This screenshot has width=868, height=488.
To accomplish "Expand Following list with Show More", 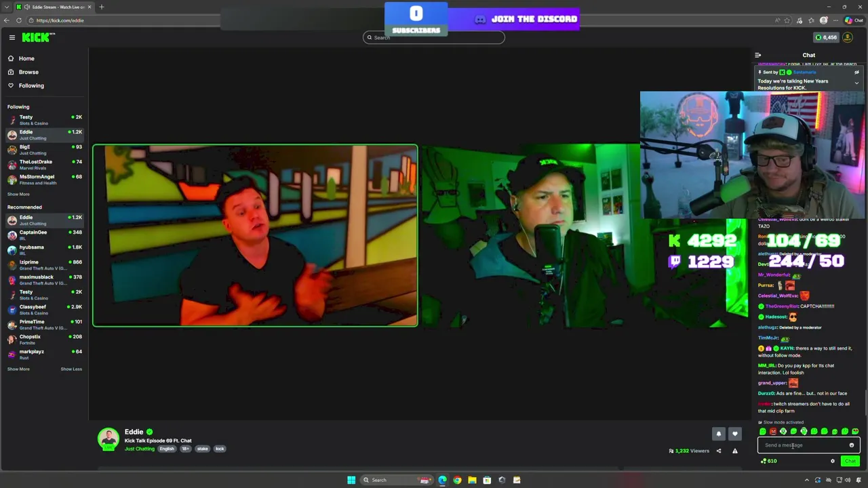I will [18, 194].
